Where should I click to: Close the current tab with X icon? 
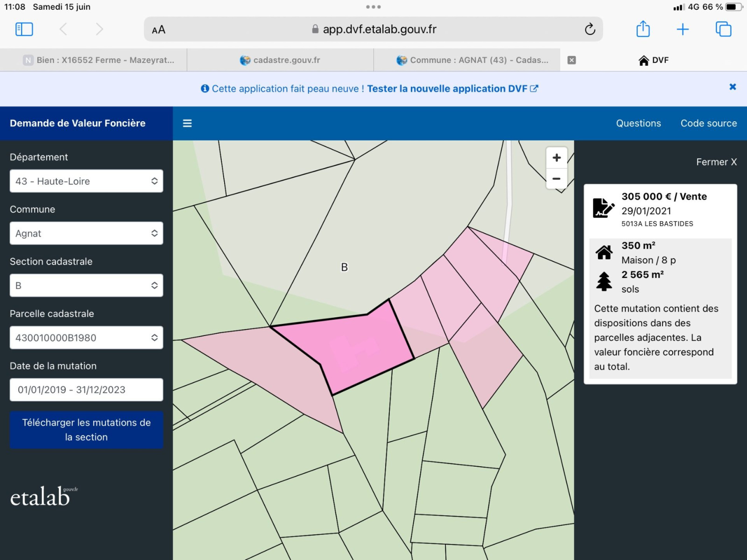[571, 60]
